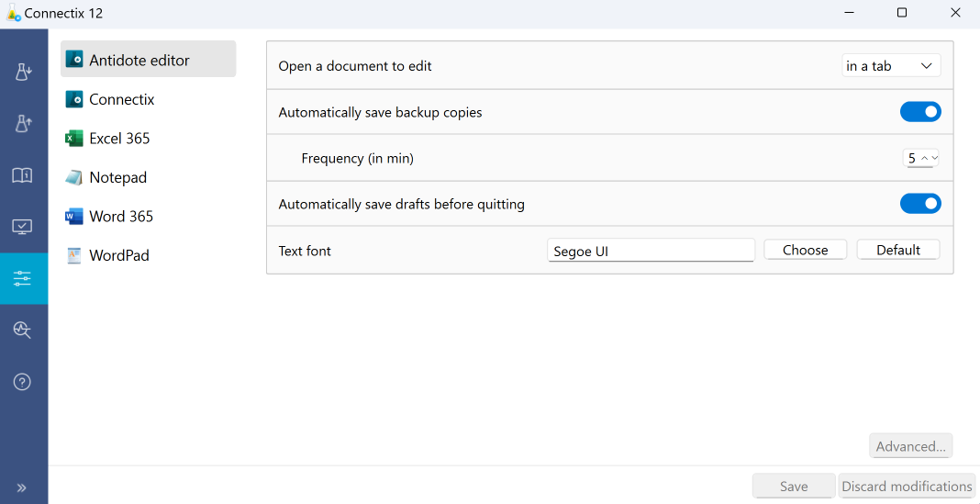
Task: Click the flask with up arrow sidebar icon
Action: click(x=24, y=124)
